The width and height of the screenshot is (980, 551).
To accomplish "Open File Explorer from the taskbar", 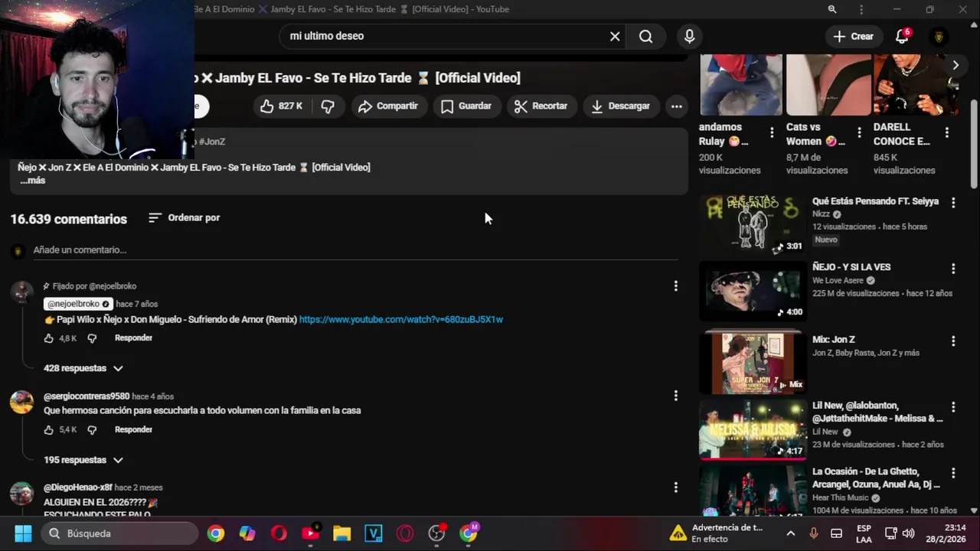I will coord(341,533).
